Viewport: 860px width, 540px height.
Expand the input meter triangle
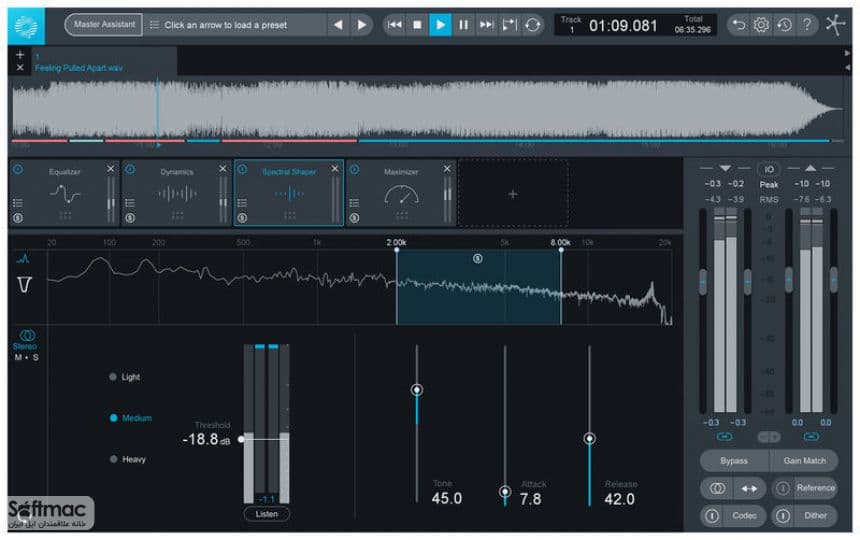725,168
